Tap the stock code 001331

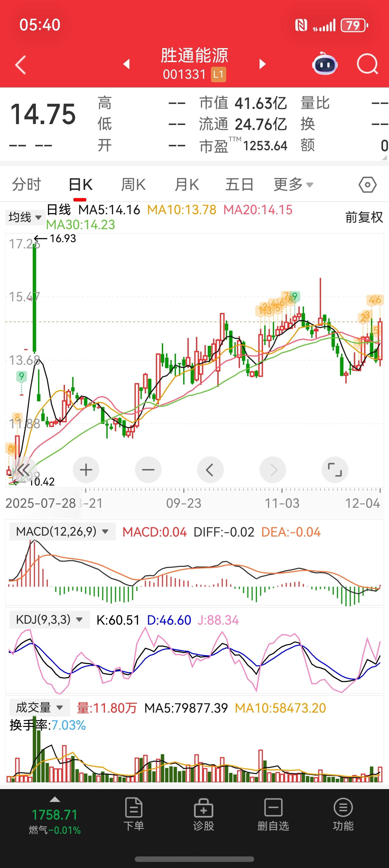[x=184, y=74]
